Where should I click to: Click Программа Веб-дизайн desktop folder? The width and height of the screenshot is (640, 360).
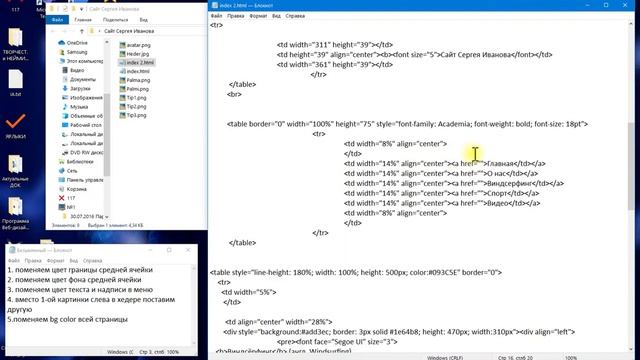(x=16, y=213)
